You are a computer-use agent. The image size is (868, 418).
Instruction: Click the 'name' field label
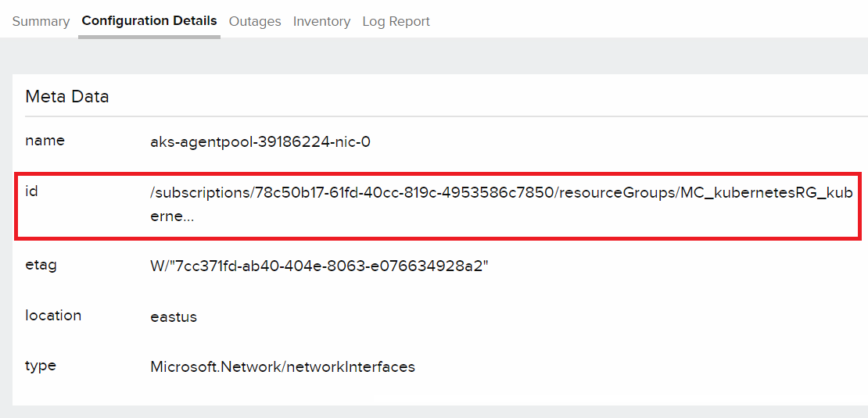point(45,141)
